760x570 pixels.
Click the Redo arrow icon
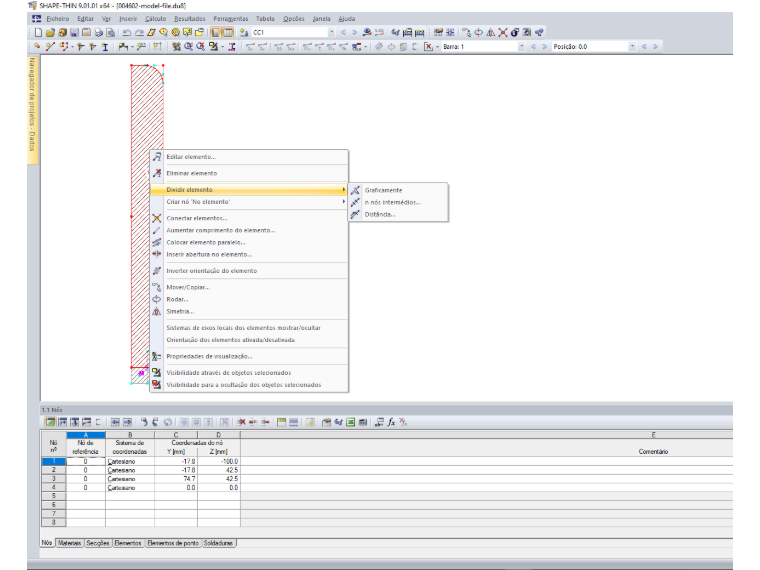point(139,32)
